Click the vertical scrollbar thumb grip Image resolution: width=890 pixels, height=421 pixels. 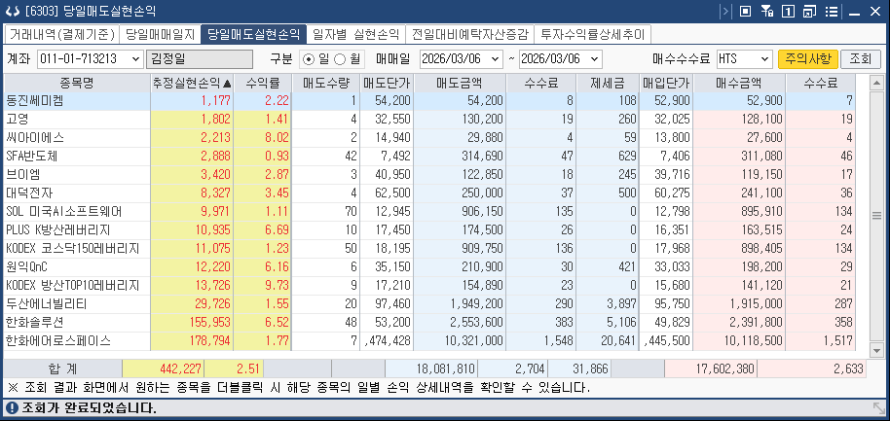876,216
